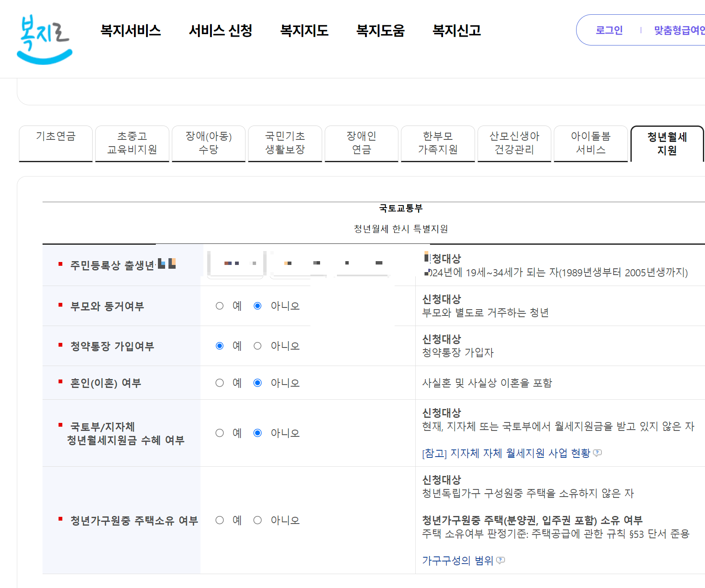Select 예 for 청년가구원중 주택소유 여부
This screenshot has height=588, width=705.
tap(219, 520)
